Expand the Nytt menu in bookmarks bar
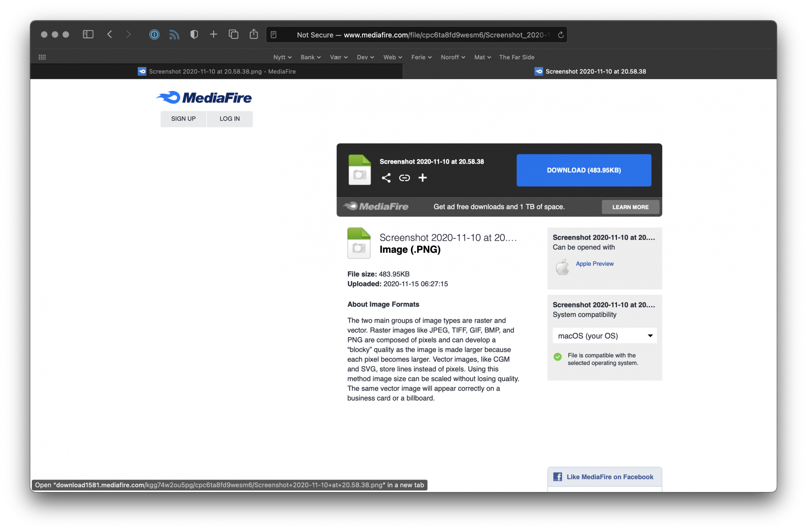 tap(283, 57)
